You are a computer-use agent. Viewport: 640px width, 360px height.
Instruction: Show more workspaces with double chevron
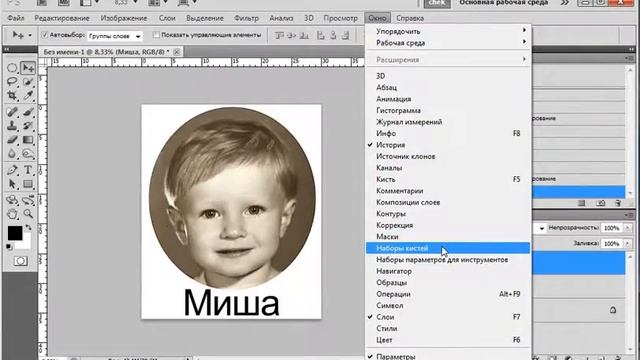click(565, 3)
